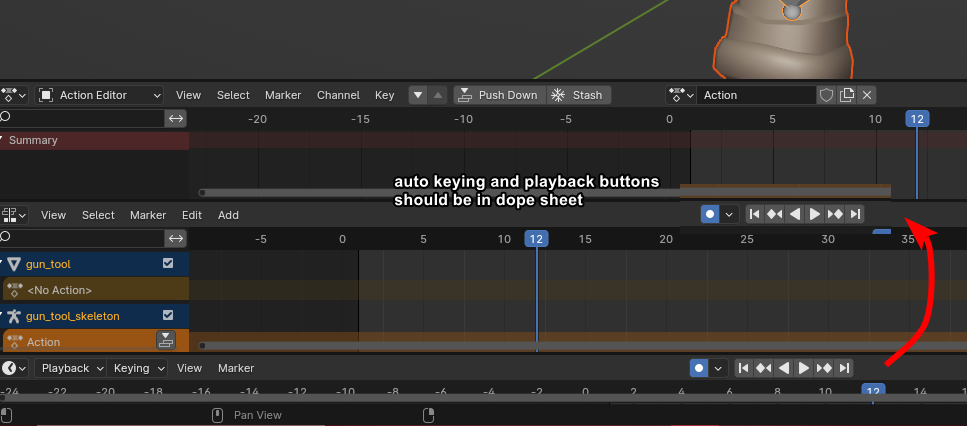Open the Playback dropdown
This screenshot has width=967, height=426.
pyautogui.click(x=70, y=368)
